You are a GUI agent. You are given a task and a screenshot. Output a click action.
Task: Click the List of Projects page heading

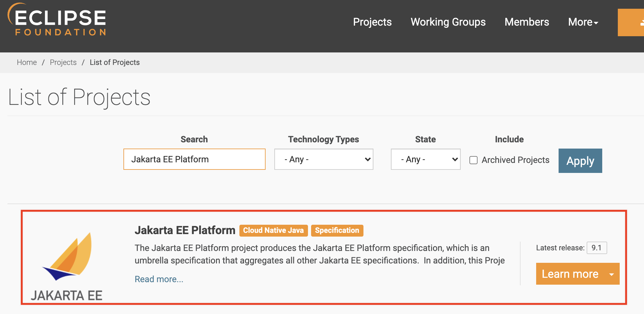pos(79,97)
